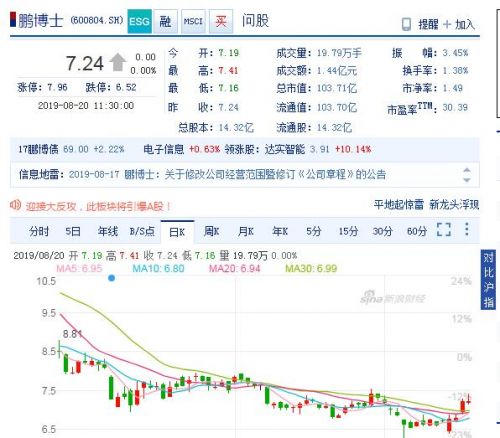This screenshot has width=500, height=438.
Task: Show the next 信息地雷 announcement
Action: pyautogui.click(x=467, y=180)
